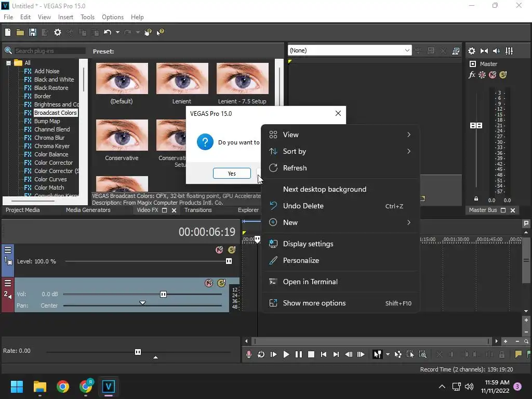Mute video track 1
This screenshot has height=399, width=532.
219,250
